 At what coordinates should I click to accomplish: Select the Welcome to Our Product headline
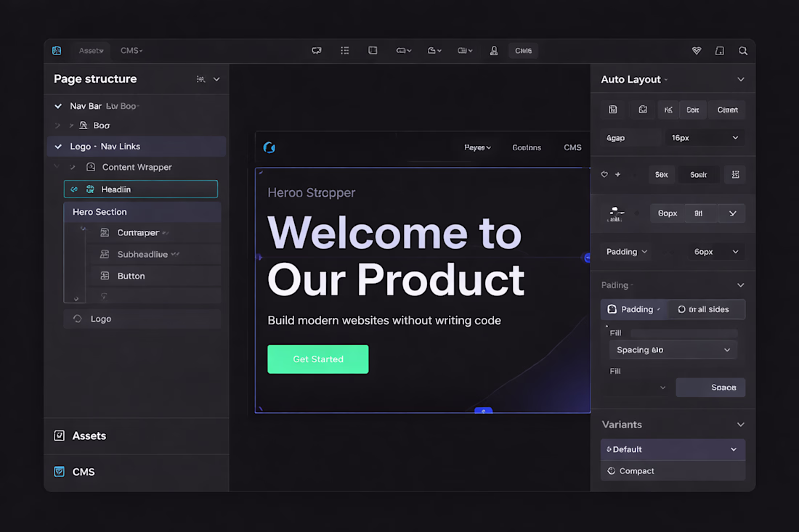tap(396, 256)
